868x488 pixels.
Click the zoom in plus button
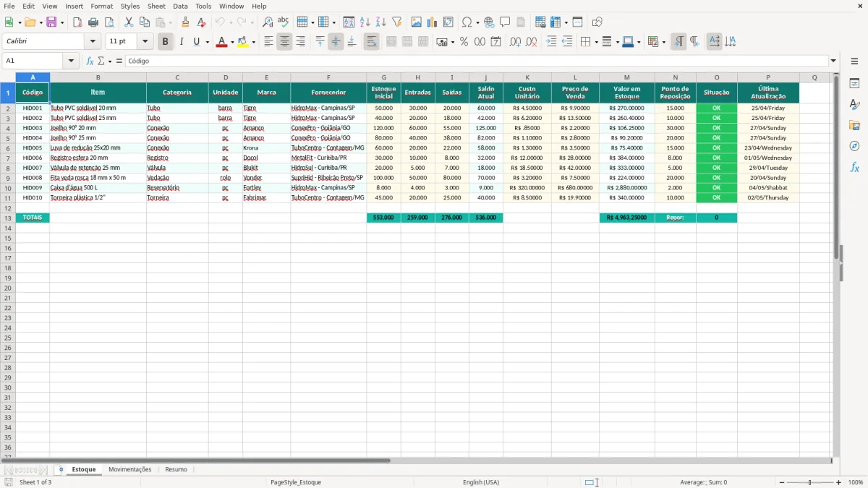(x=839, y=482)
